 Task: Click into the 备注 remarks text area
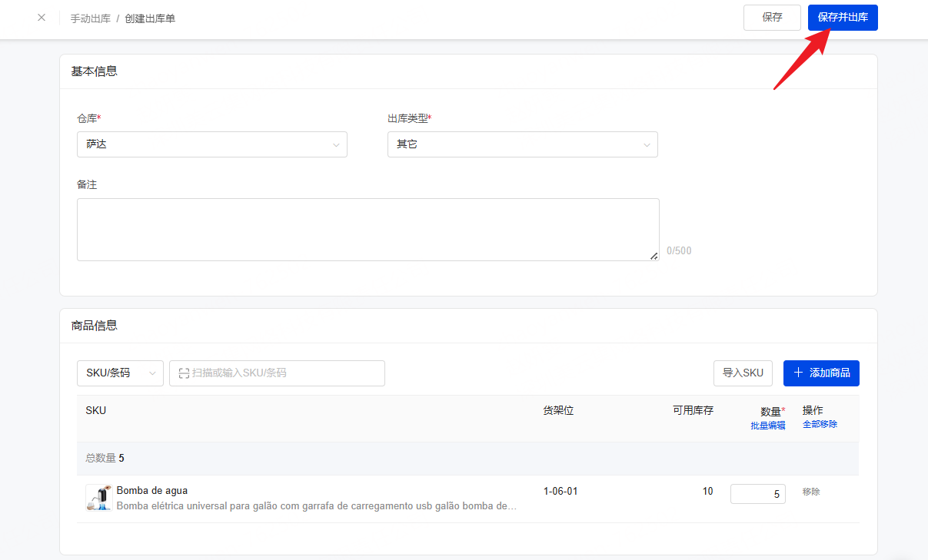tap(368, 230)
